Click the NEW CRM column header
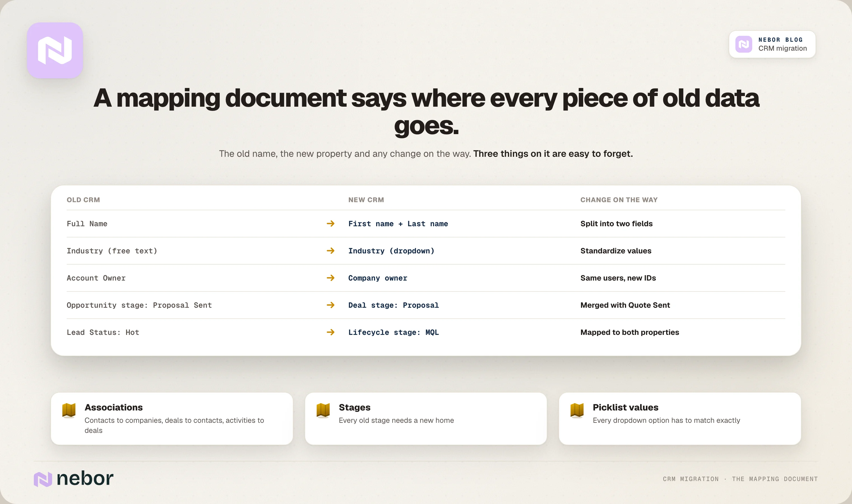Image resolution: width=852 pixels, height=504 pixels. point(366,200)
